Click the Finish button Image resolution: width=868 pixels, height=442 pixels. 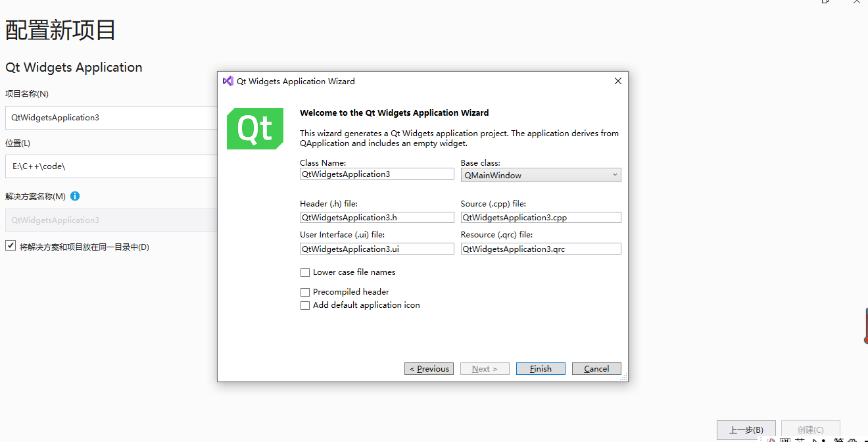(x=541, y=368)
